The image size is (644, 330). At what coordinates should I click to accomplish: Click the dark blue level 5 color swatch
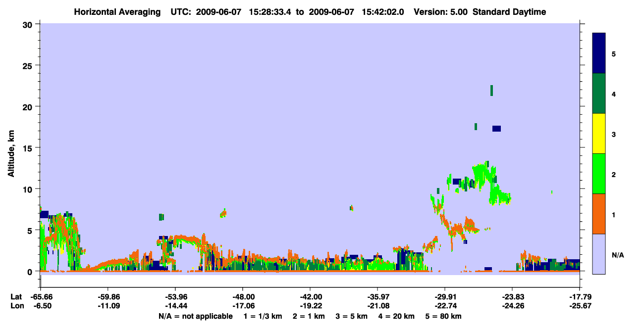(x=599, y=53)
